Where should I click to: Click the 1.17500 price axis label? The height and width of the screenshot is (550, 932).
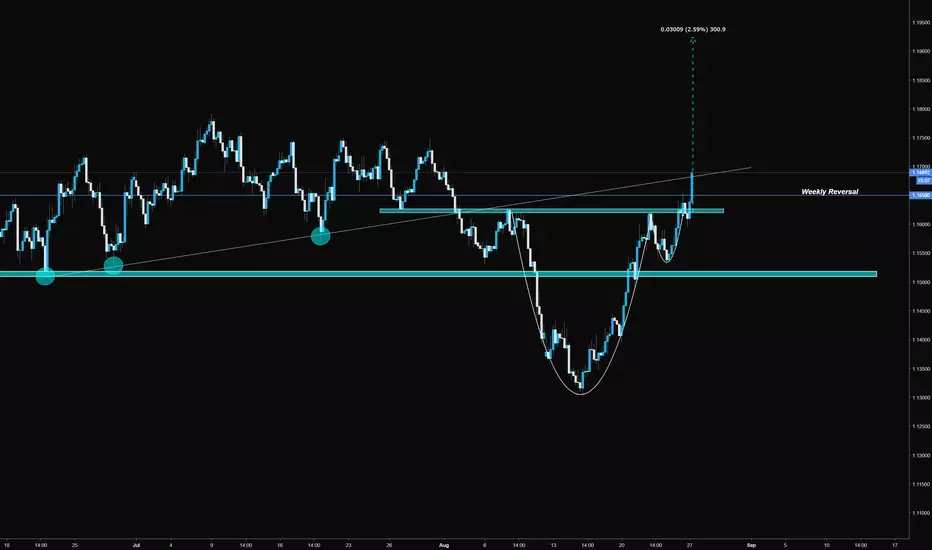click(x=921, y=138)
